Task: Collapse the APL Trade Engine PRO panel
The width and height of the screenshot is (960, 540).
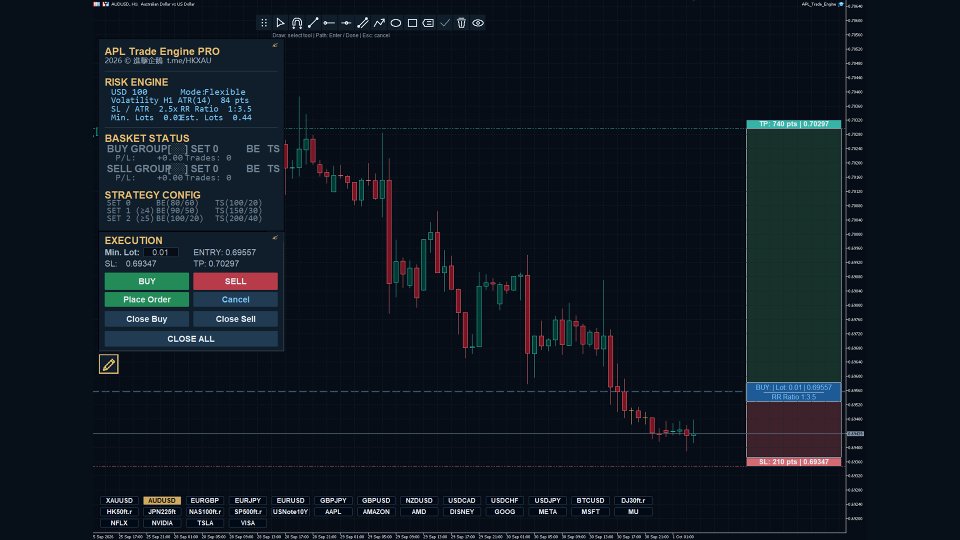Action: coord(275,45)
